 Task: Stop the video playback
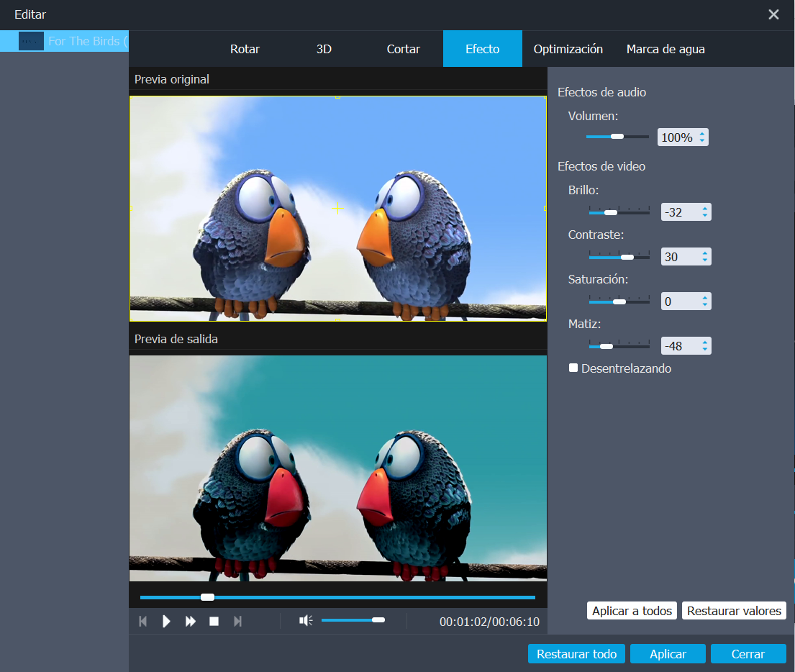click(214, 622)
